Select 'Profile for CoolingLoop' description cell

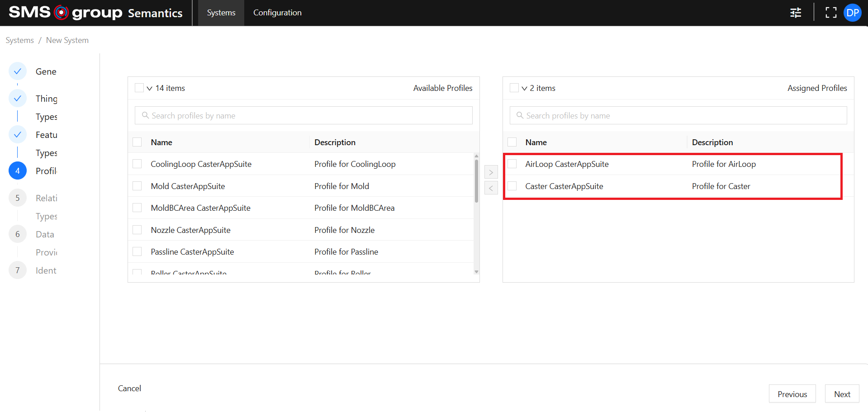(x=355, y=164)
